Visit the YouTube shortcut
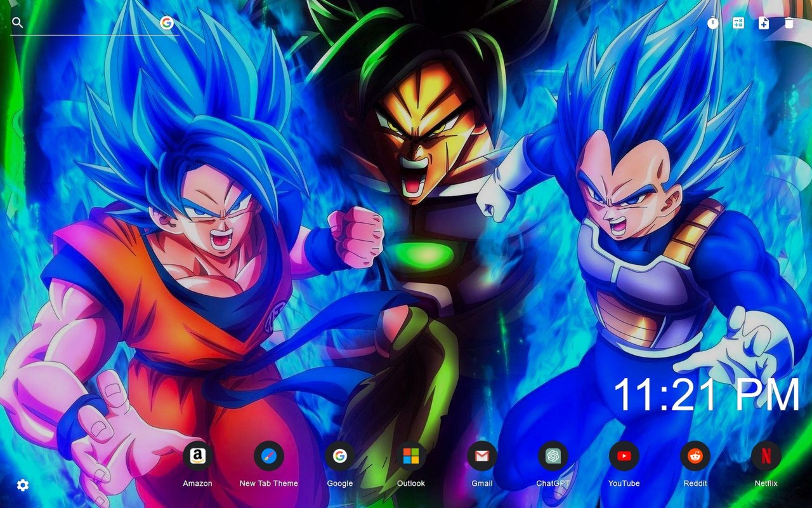This screenshot has width=812, height=508. pyautogui.click(x=624, y=456)
